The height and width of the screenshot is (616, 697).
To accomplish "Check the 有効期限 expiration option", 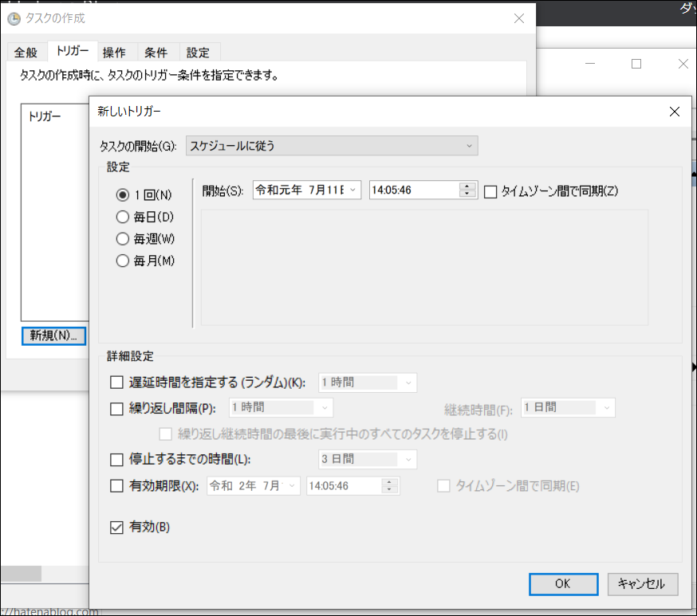I will [116, 486].
